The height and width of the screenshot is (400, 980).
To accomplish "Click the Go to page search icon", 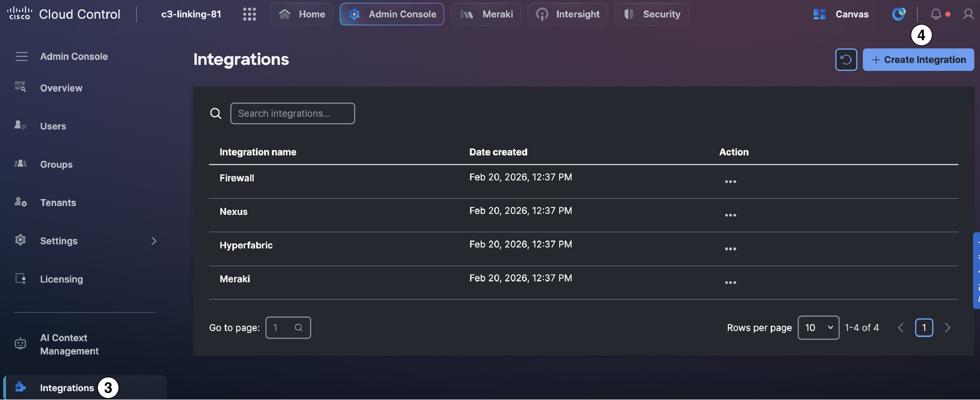I will [x=299, y=328].
